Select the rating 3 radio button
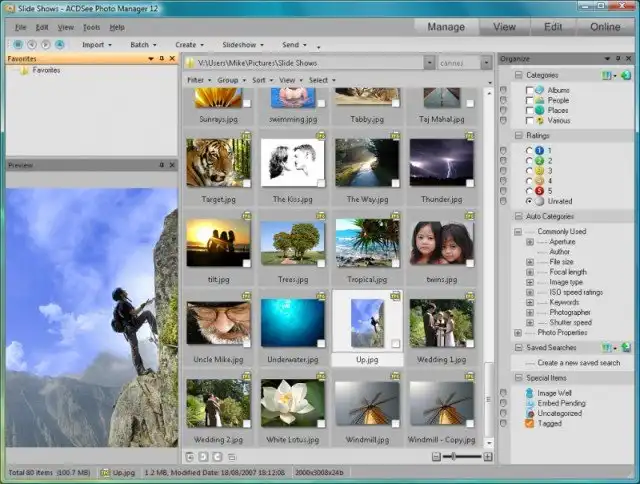 [530, 170]
